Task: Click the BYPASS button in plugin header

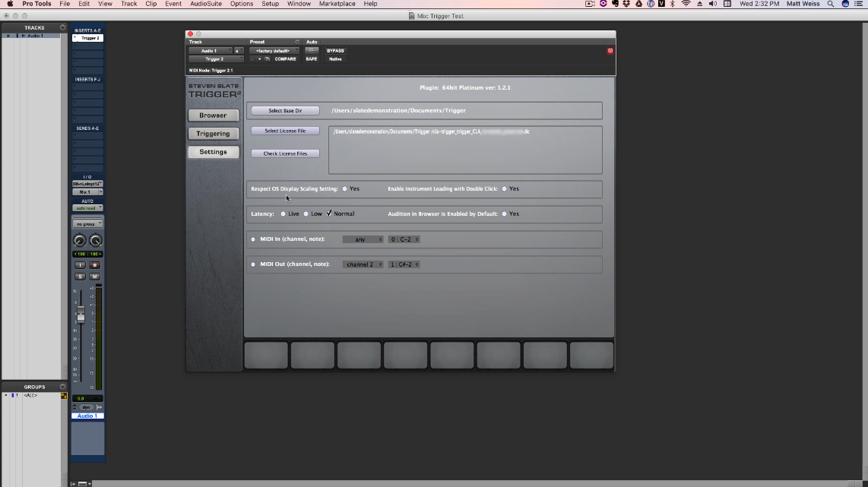Action: (335, 51)
